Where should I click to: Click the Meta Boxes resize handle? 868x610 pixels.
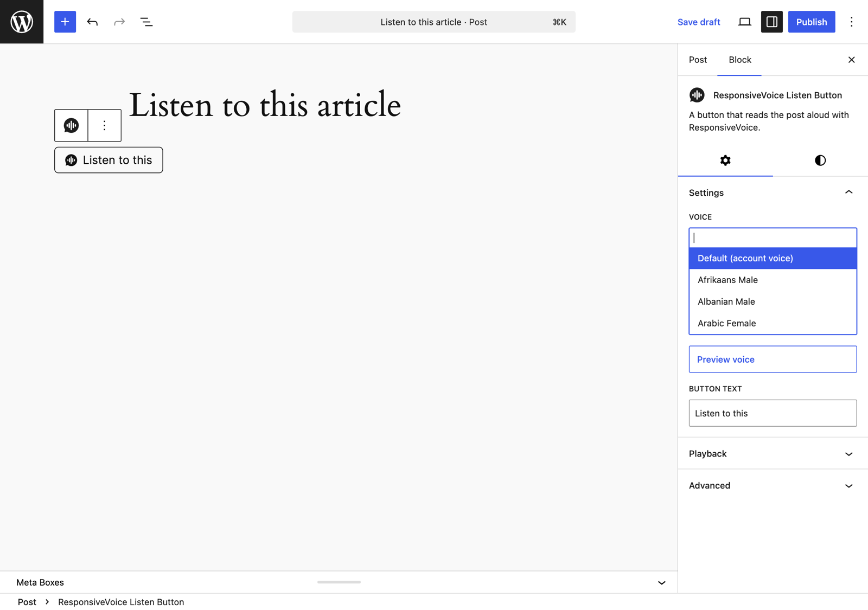(339, 582)
